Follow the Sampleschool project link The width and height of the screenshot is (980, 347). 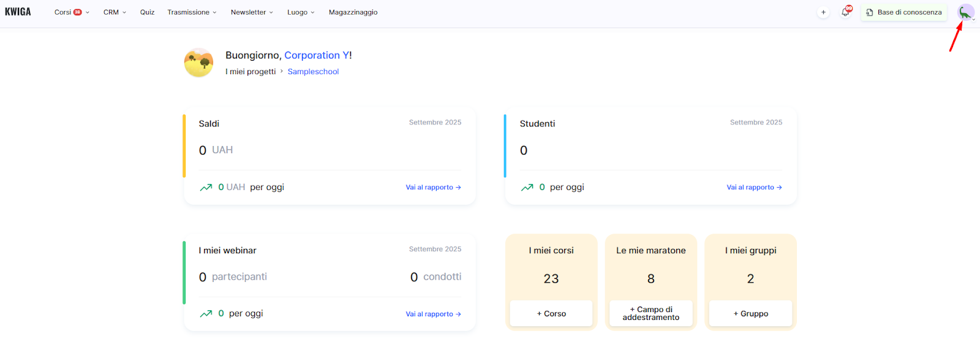(x=313, y=72)
